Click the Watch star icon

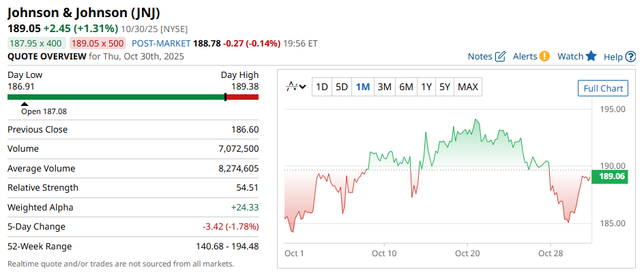pos(591,57)
